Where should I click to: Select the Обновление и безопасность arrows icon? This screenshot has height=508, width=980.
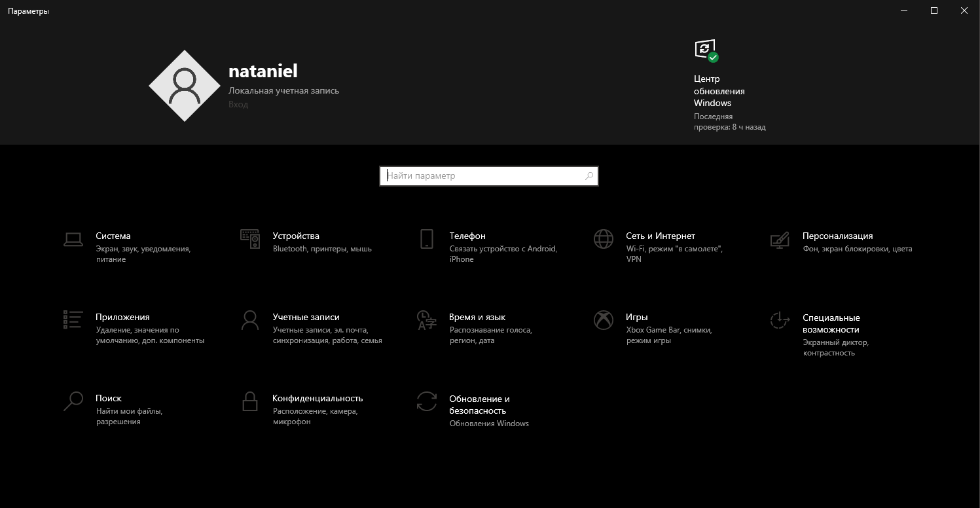tap(427, 401)
